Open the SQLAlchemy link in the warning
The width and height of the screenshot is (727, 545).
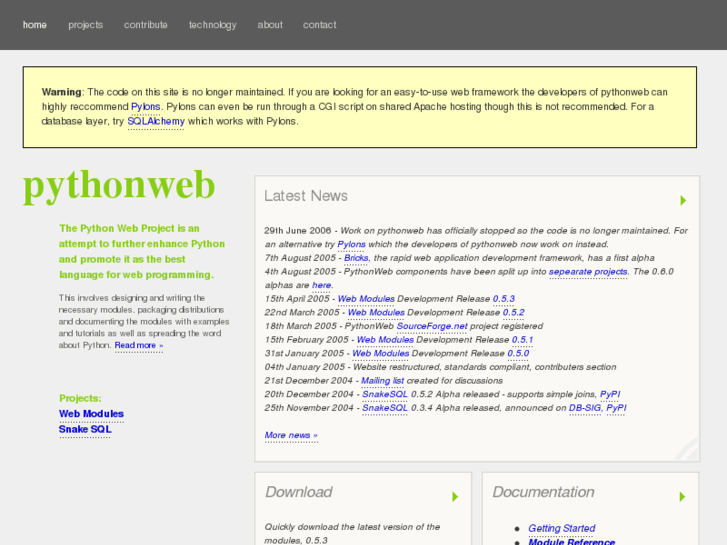(156, 122)
